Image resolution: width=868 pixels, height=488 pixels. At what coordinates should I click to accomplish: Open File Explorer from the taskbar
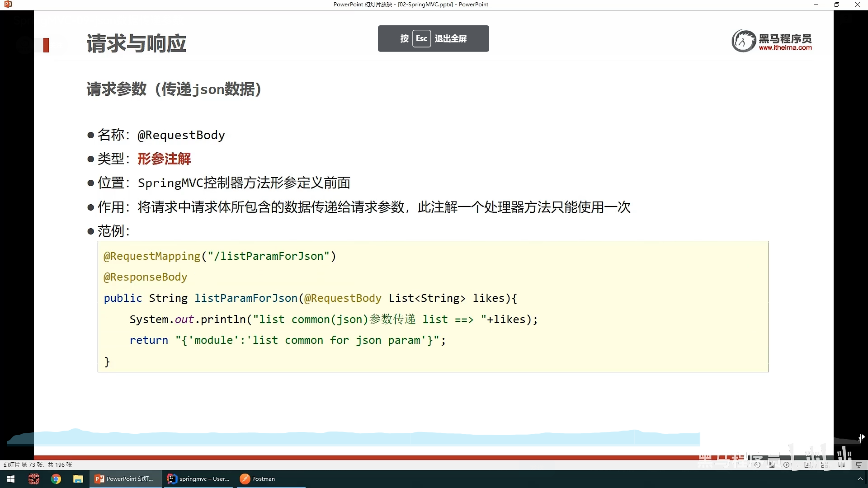click(x=78, y=479)
